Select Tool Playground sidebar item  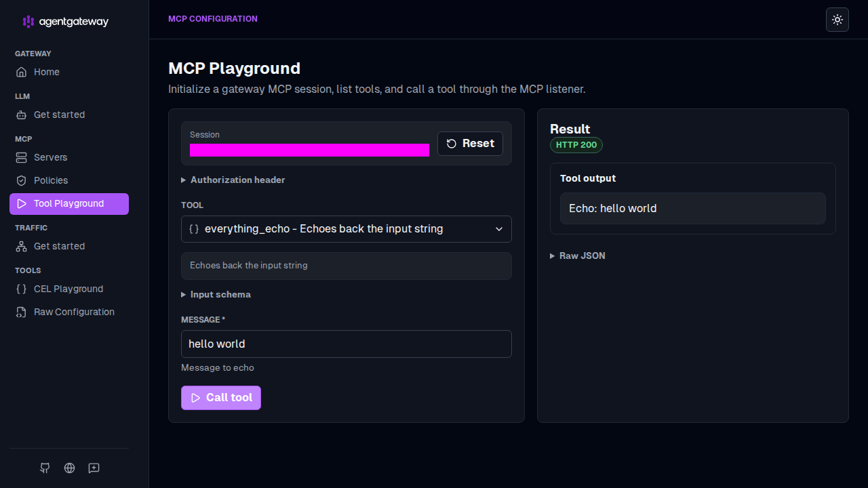[68, 203]
